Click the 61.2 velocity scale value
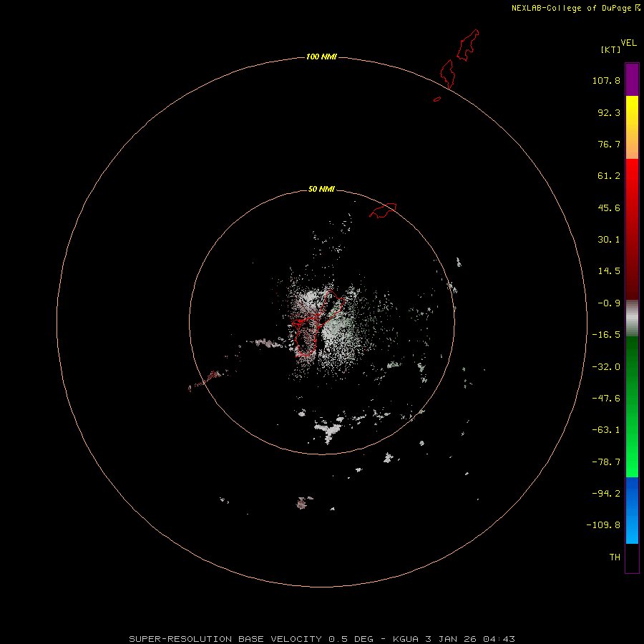Screen dimensions: 644x644 tap(609, 176)
